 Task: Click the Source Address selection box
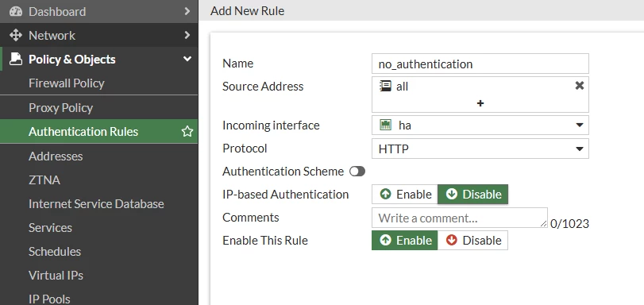click(x=480, y=95)
